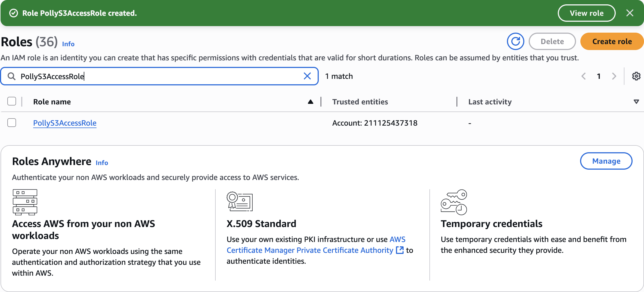Open Info link next to Roles heading
Viewport: 644px width, 292px height.
click(68, 44)
